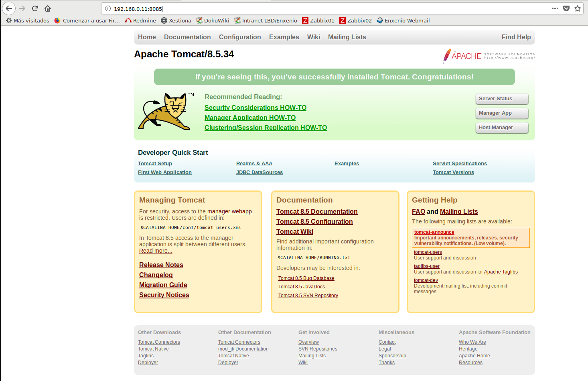The height and width of the screenshot is (381, 588).
Task: Open Clustering/Session Replication HOW-TO link
Action: pos(266,128)
